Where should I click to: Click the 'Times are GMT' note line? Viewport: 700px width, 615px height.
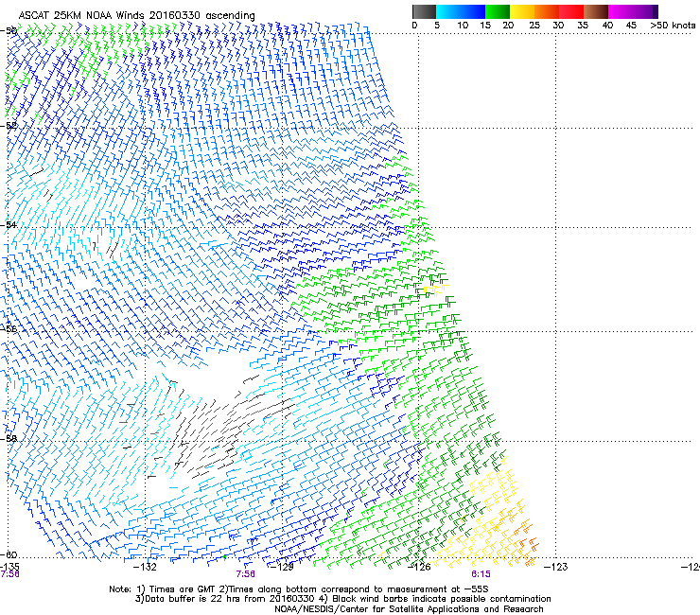[x=299, y=589]
